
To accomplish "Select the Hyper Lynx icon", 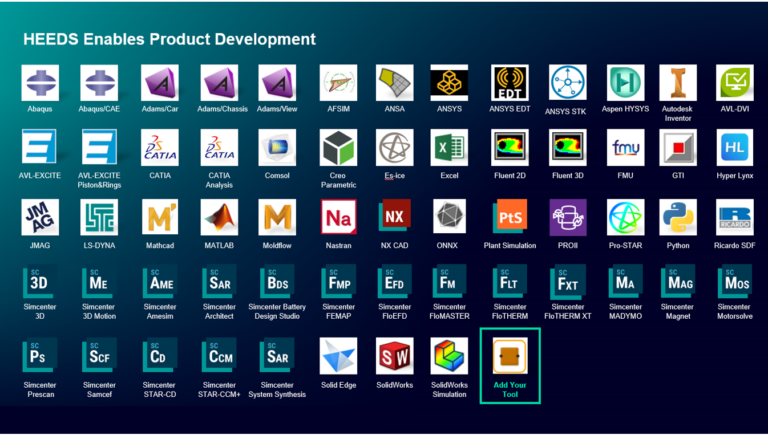I will (x=735, y=148).
